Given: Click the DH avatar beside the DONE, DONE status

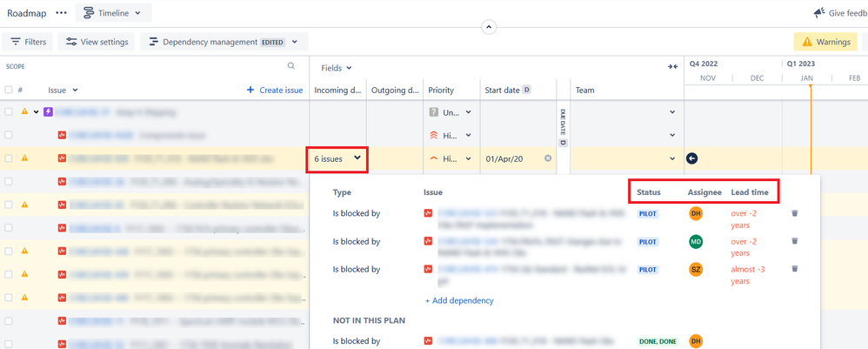Looking at the screenshot, I should tap(696, 341).
